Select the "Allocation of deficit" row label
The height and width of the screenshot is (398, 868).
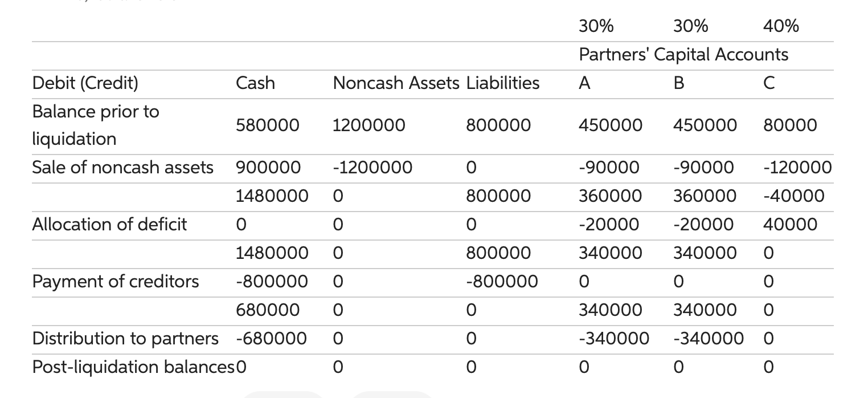(x=109, y=225)
